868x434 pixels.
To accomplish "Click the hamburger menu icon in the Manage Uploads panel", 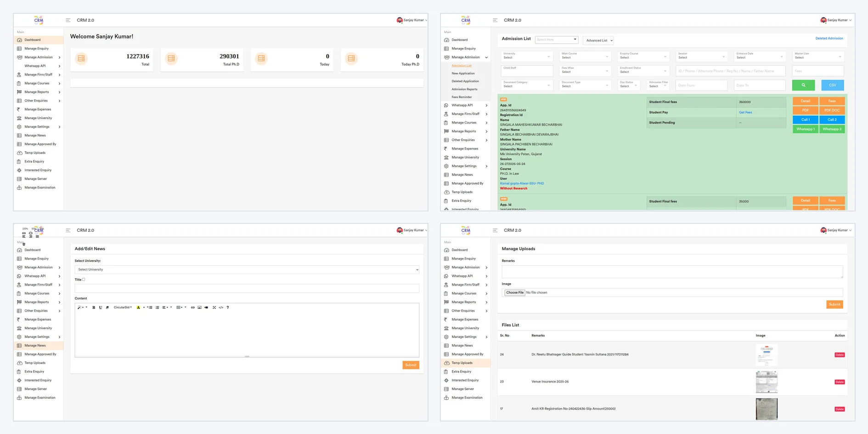I will (495, 230).
